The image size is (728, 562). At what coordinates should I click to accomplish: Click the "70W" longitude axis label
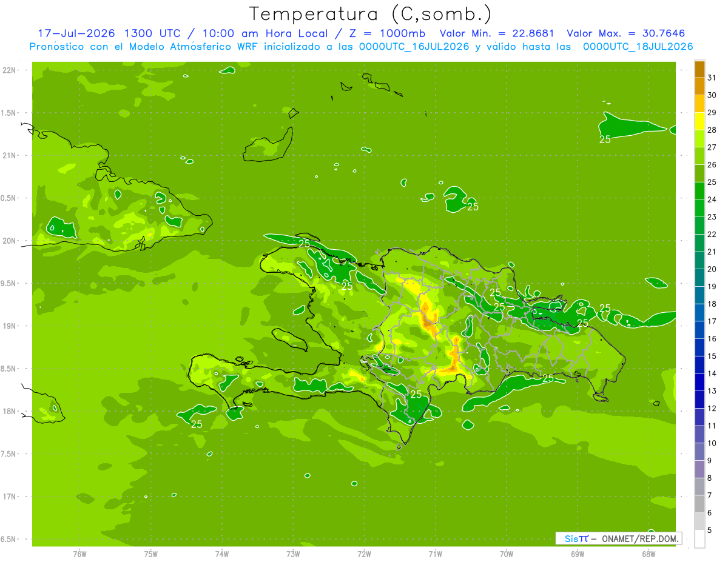(507, 554)
